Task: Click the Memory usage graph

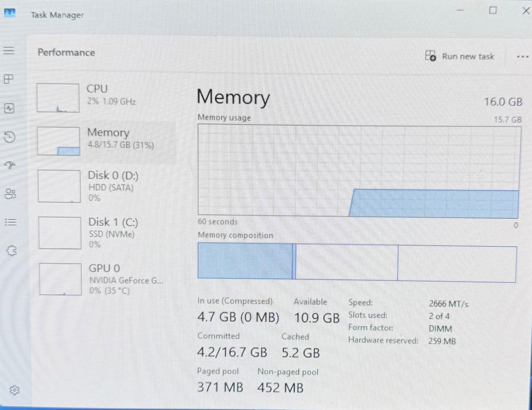Action: (359, 171)
